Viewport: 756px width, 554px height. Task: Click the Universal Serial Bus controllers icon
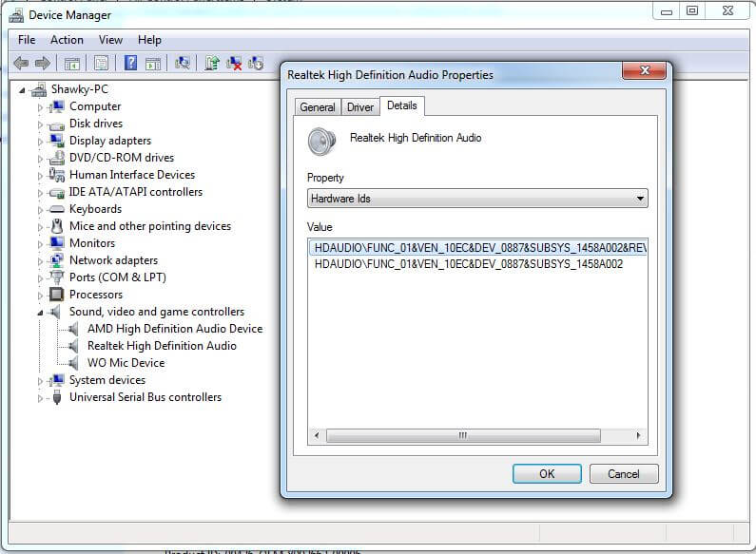[x=56, y=397]
